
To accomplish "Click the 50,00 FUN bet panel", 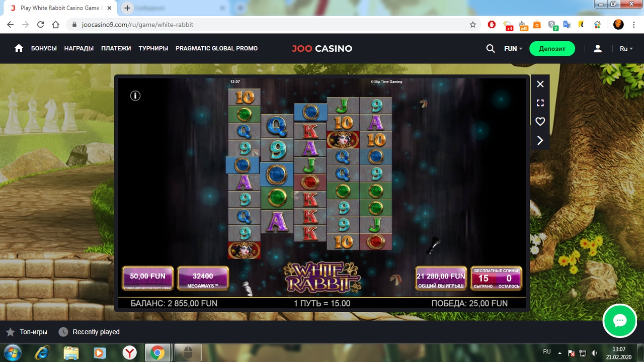I will click(147, 279).
